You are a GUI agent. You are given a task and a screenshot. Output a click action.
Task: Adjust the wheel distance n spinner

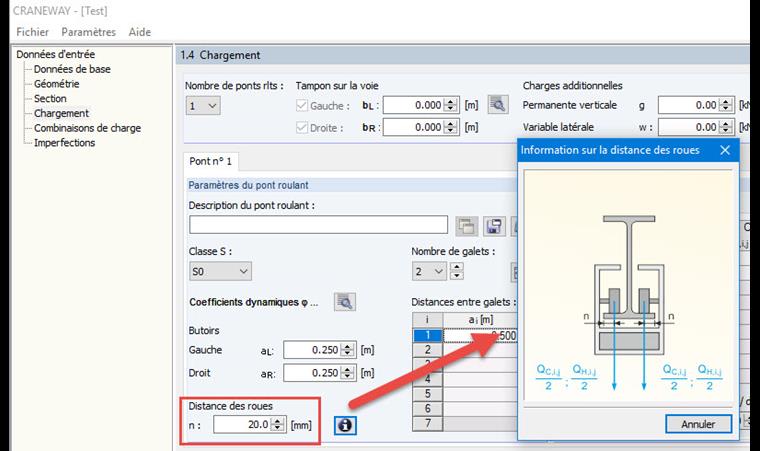click(x=278, y=425)
